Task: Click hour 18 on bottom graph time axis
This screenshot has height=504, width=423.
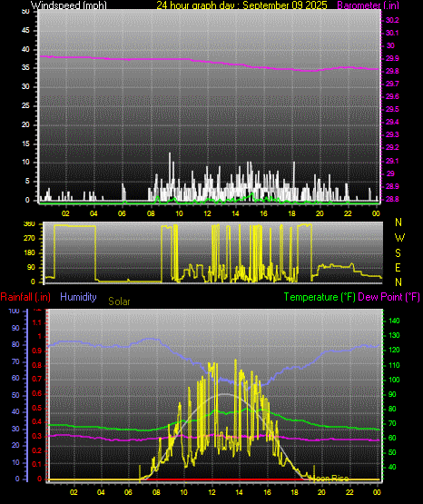Action: tap(294, 492)
